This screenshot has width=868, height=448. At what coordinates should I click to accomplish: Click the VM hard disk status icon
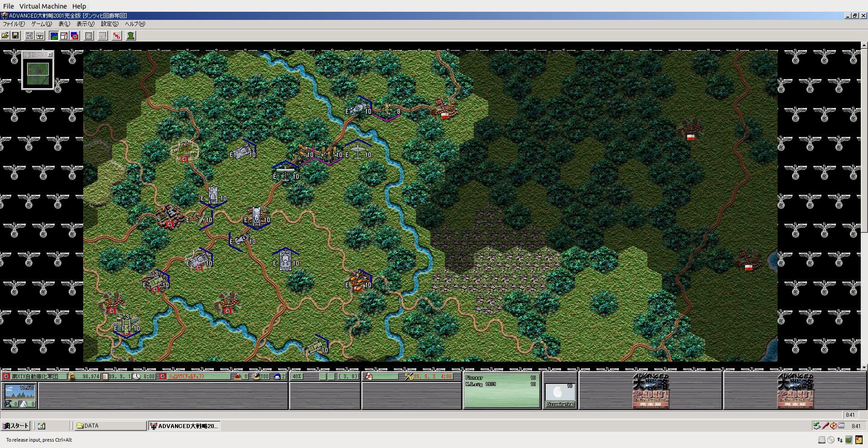click(x=822, y=440)
